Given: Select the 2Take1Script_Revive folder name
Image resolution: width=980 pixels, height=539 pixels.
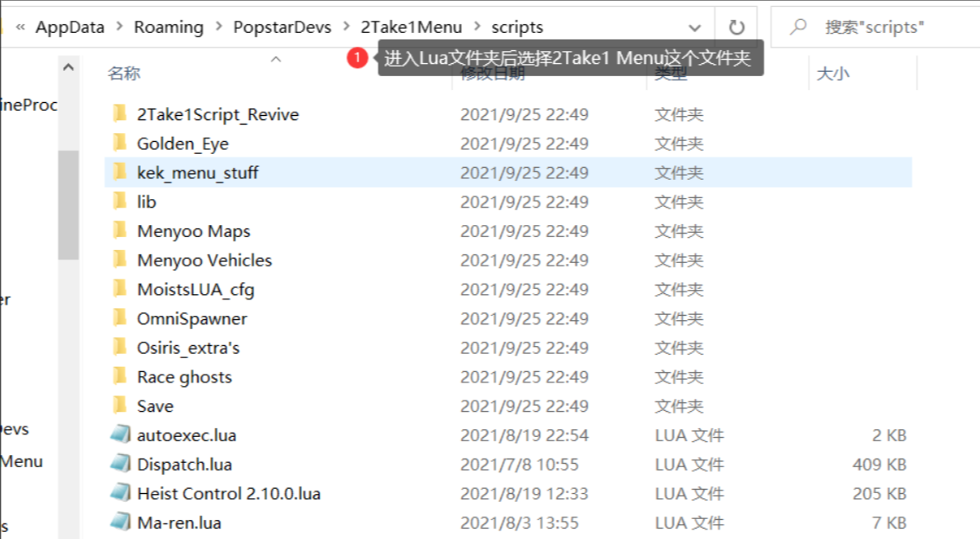Looking at the screenshot, I should (217, 114).
